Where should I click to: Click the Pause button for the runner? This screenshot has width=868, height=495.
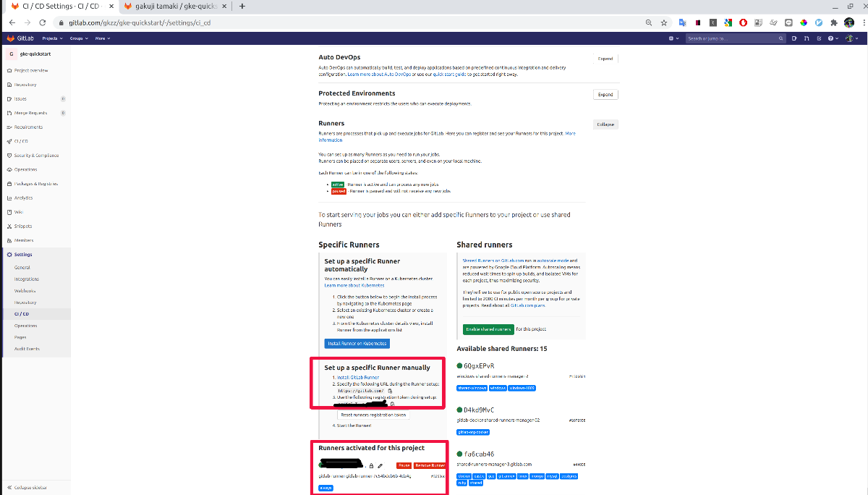coord(404,465)
